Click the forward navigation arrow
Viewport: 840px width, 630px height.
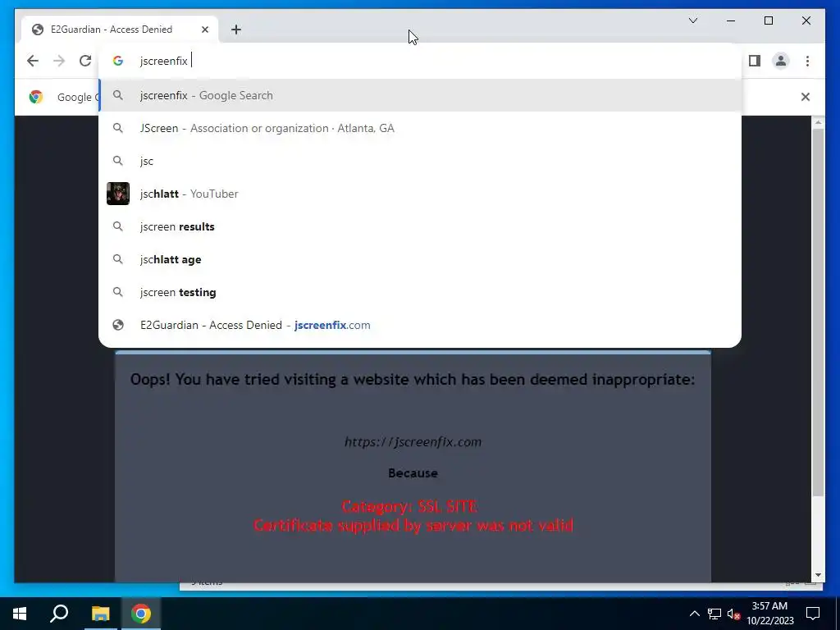coord(59,61)
